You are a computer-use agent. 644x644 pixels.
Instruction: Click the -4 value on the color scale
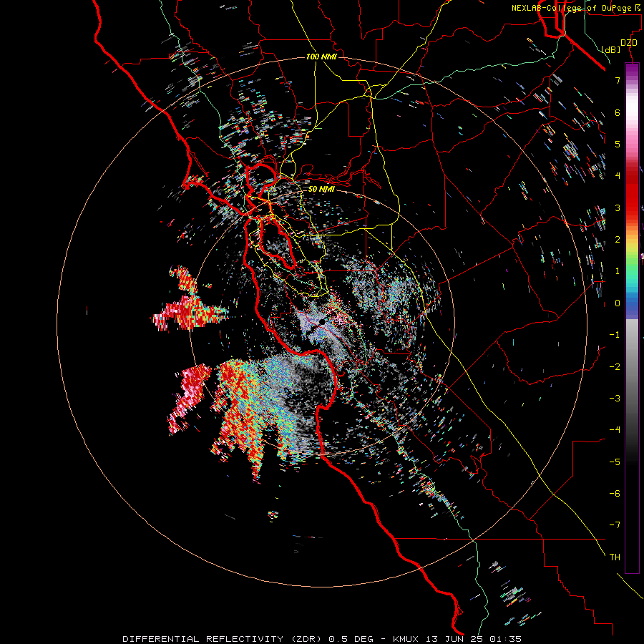click(x=615, y=429)
